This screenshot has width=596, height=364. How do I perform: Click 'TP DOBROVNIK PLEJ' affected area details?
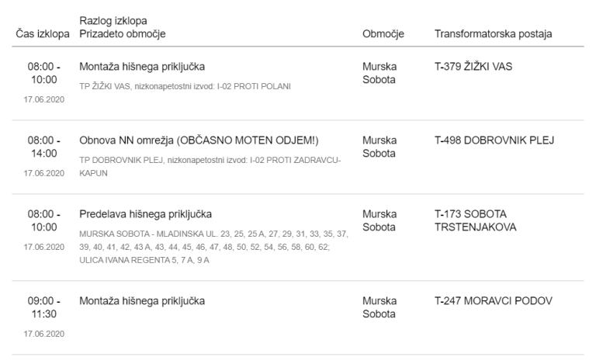pyautogui.click(x=210, y=167)
